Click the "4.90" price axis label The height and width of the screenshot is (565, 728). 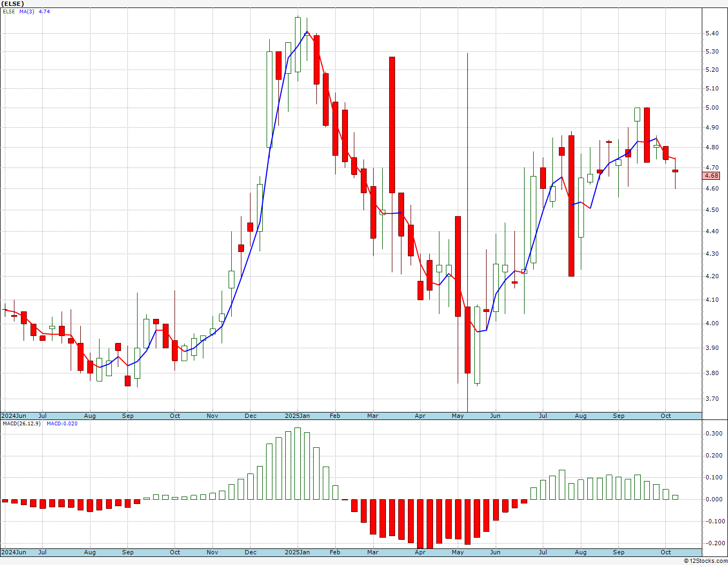click(x=712, y=127)
